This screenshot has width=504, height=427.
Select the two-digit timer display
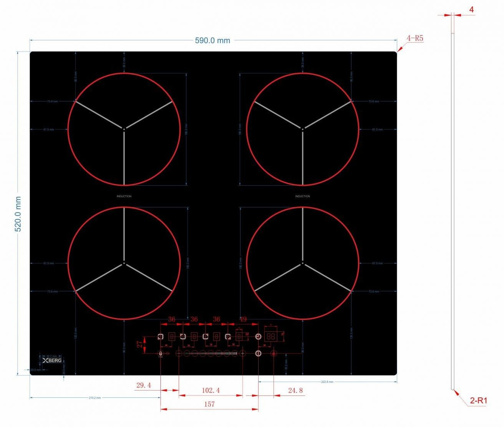(271, 336)
